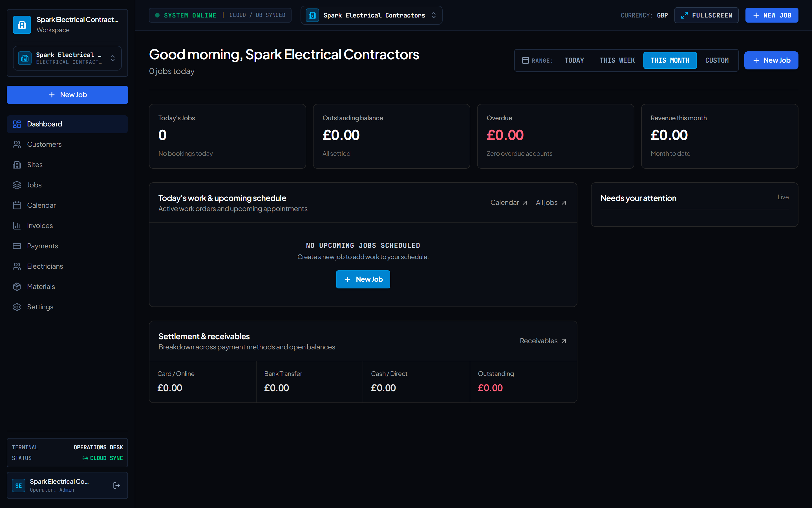Click the Cash / Direct amount
812x508 pixels.
click(383, 388)
